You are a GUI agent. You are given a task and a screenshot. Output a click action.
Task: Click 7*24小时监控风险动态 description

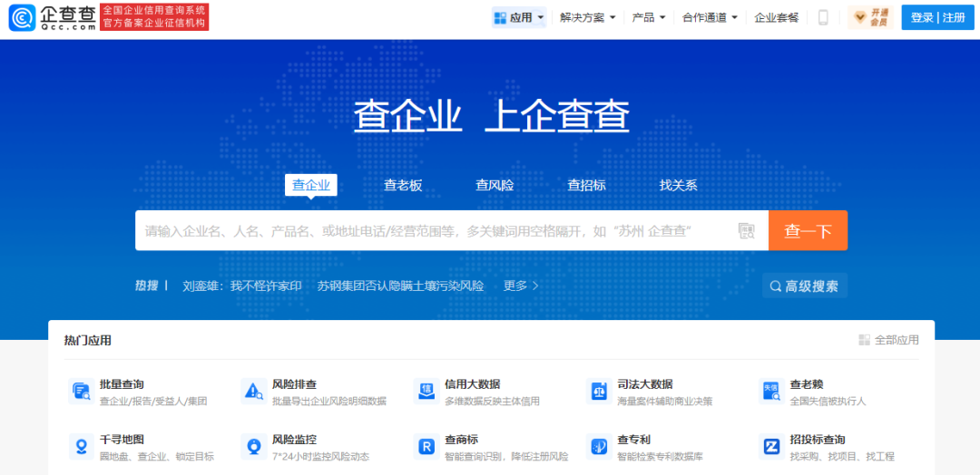coord(320,457)
